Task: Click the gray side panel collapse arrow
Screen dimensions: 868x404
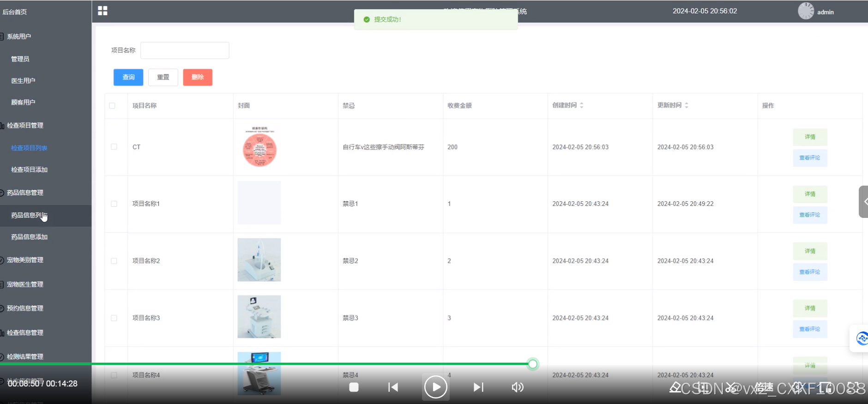Action: pos(864,201)
